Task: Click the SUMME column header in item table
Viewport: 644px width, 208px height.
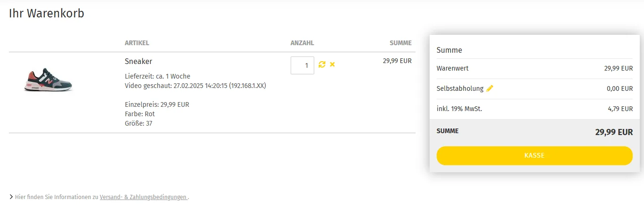Action: coord(400,43)
